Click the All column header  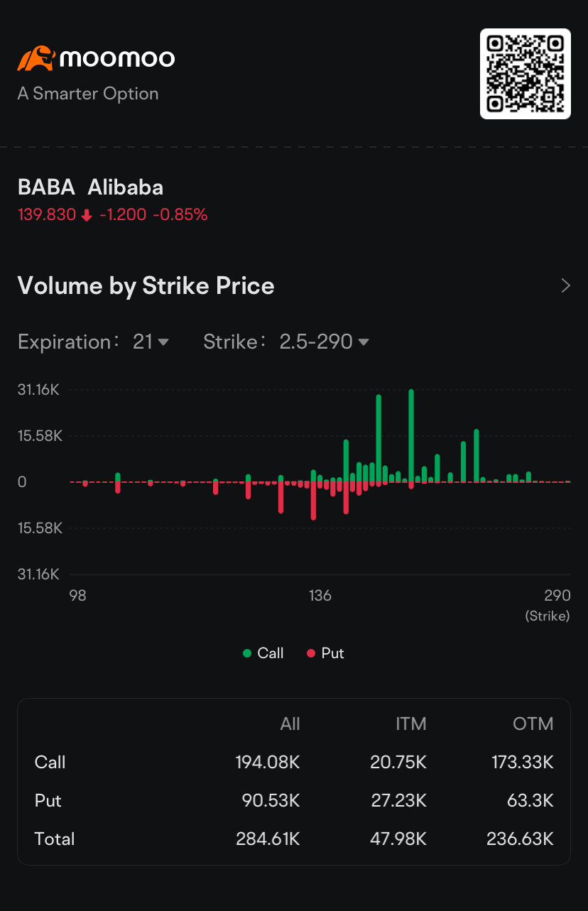click(x=290, y=724)
